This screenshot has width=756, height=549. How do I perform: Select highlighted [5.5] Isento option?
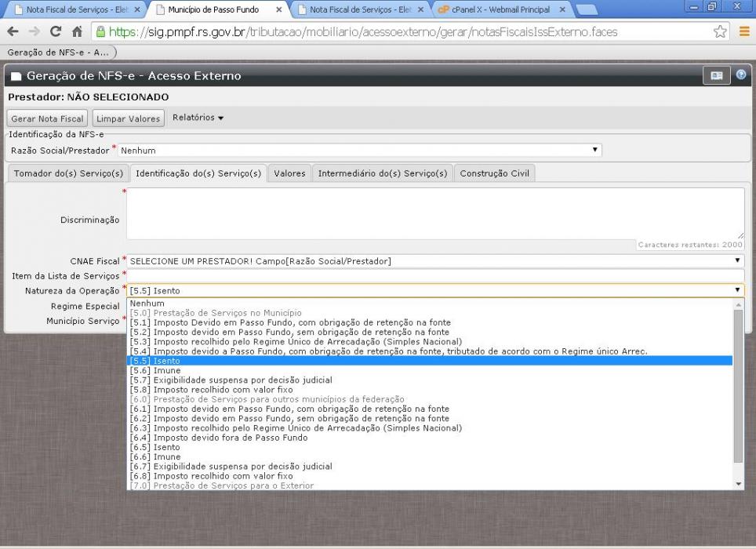tap(430, 361)
